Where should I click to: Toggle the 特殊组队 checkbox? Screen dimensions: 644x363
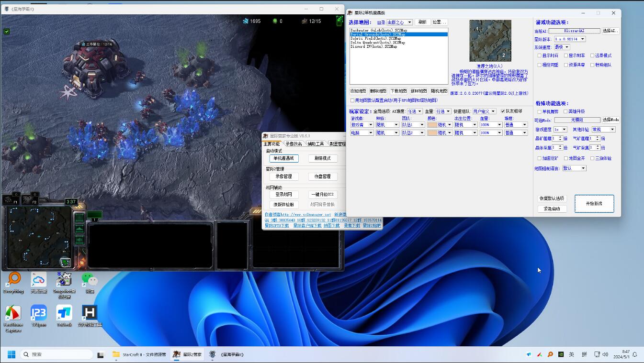592,65
